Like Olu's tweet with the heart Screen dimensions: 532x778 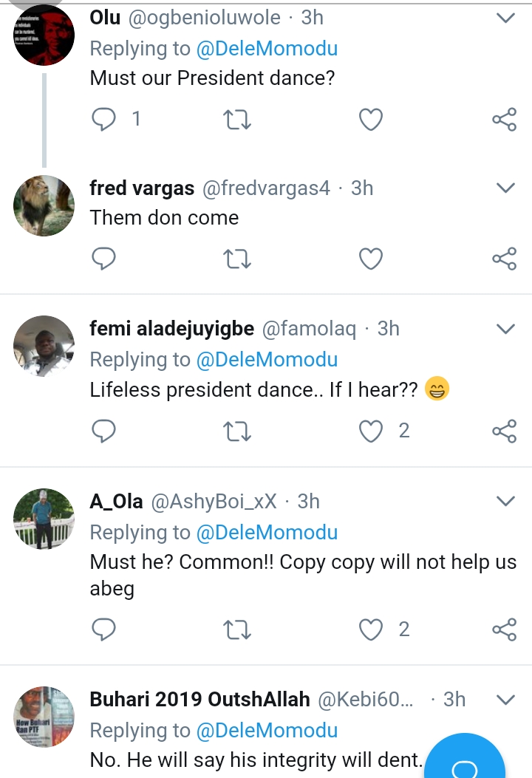[x=370, y=119]
